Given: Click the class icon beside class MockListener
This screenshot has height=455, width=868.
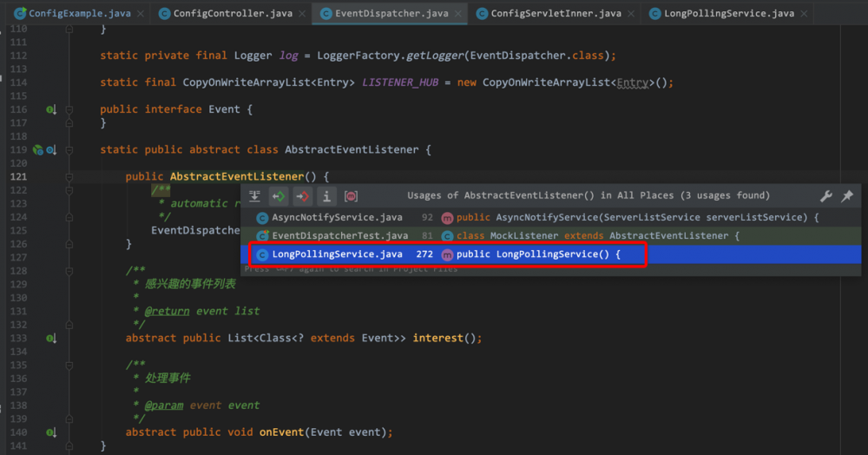Looking at the screenshot, I should (447, 236).
